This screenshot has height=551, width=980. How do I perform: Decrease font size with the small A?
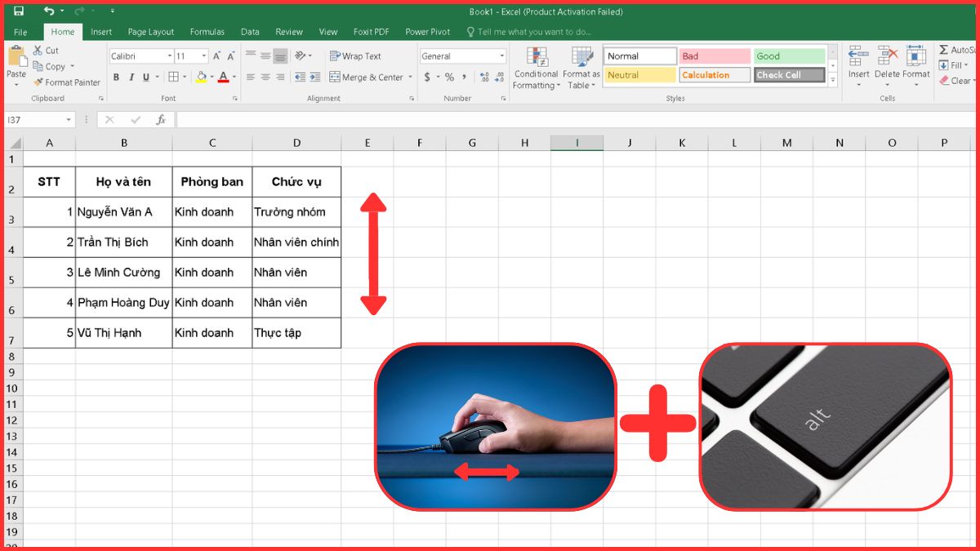[x=231, y=56]
